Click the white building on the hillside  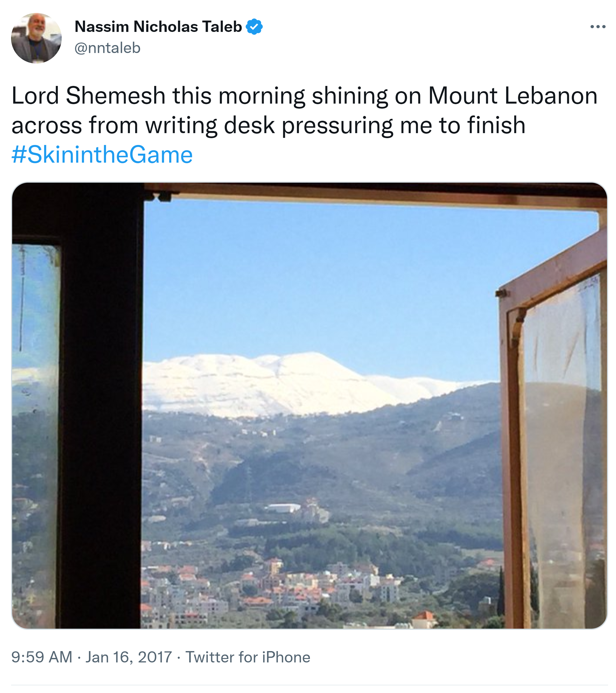(x=283, y=508)
